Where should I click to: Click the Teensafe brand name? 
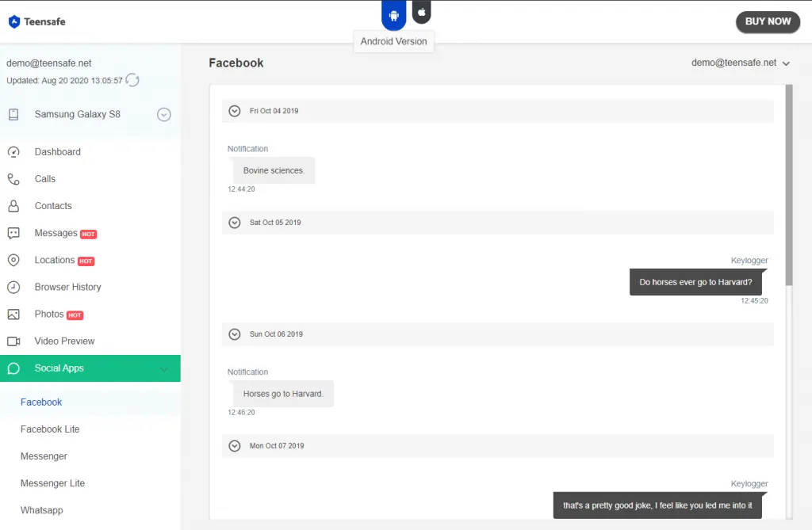coord(44,21)
